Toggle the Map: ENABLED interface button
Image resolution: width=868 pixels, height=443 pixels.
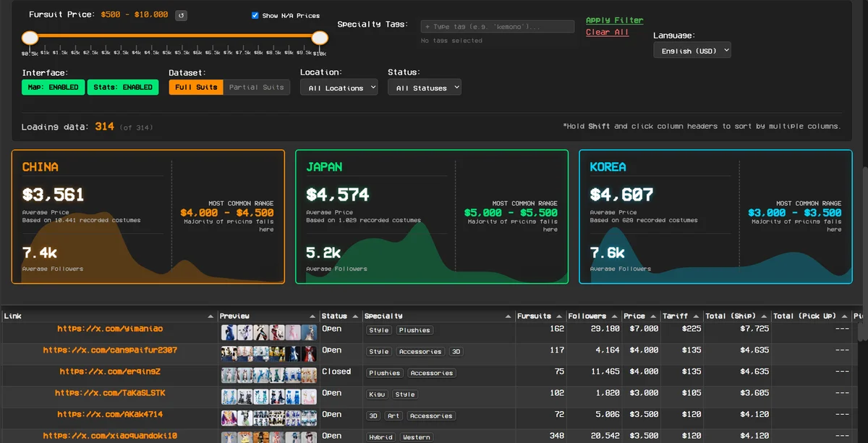(54, 87)
